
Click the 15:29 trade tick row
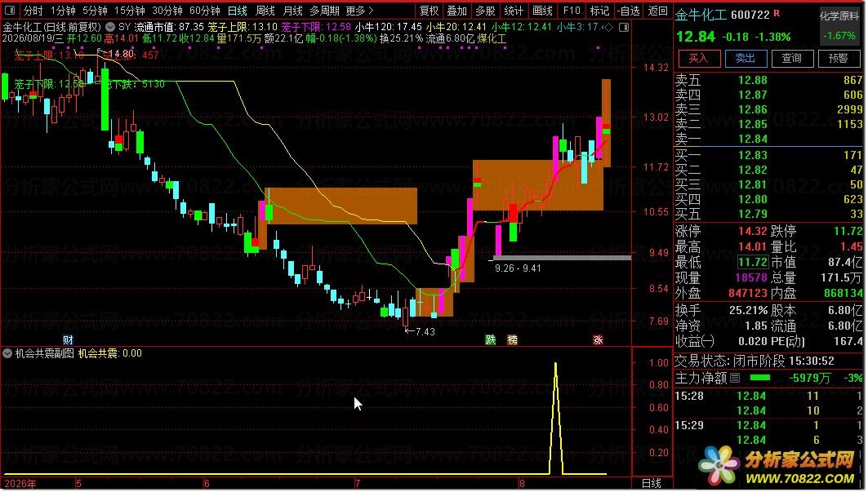tap(769, 426)
